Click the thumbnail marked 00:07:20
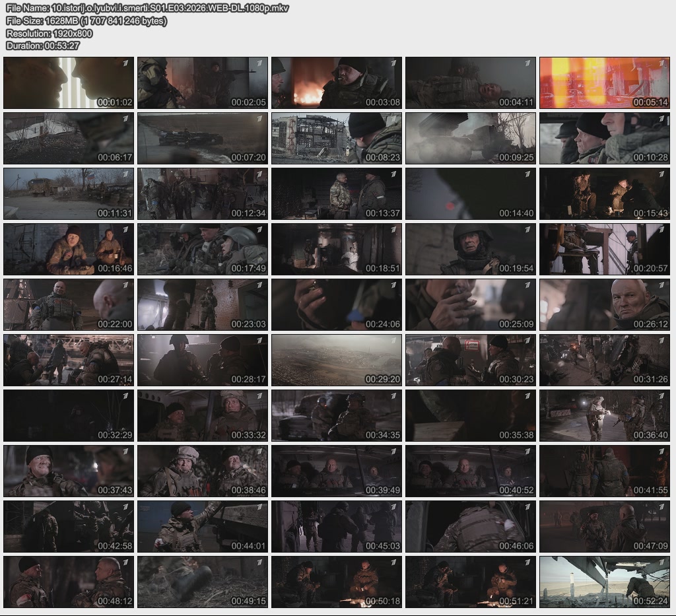The height and width of the screenshot is (616, 676). pos(203,138)
